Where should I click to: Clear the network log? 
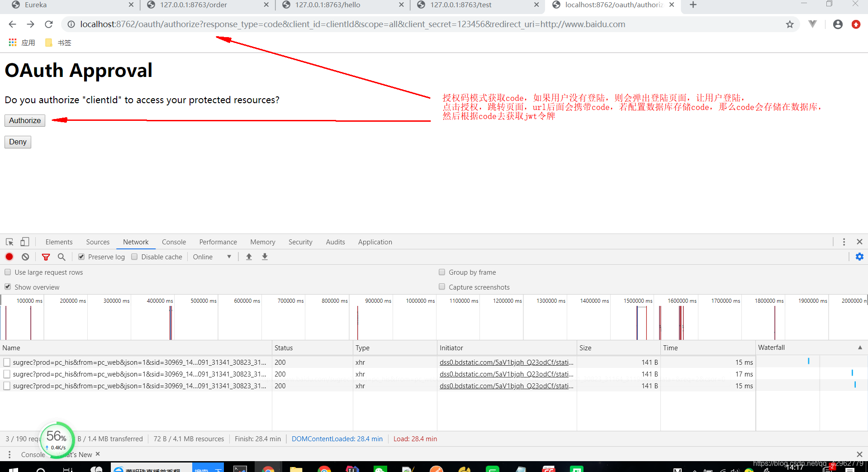tap(25, 257)
